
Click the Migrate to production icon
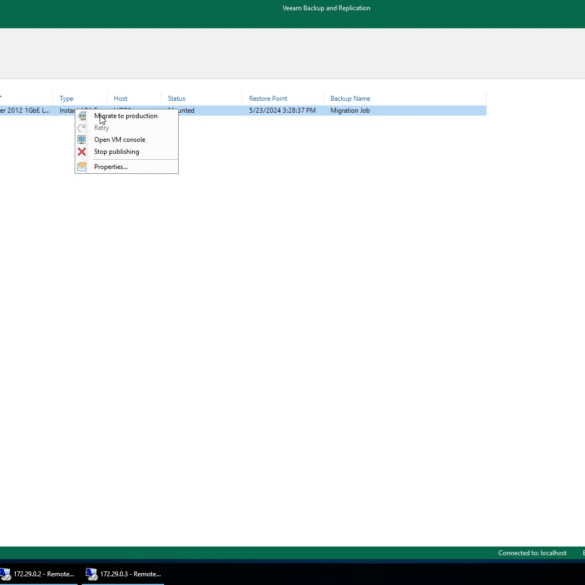click(x=82, y=116)
